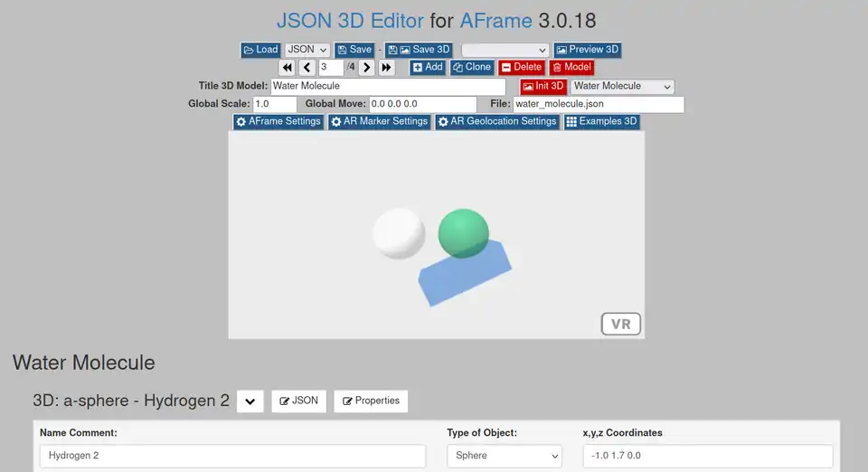This screenshot has width=868, height=472.
Task: Click the x,y,z Coordinates field
Action: 708,456
